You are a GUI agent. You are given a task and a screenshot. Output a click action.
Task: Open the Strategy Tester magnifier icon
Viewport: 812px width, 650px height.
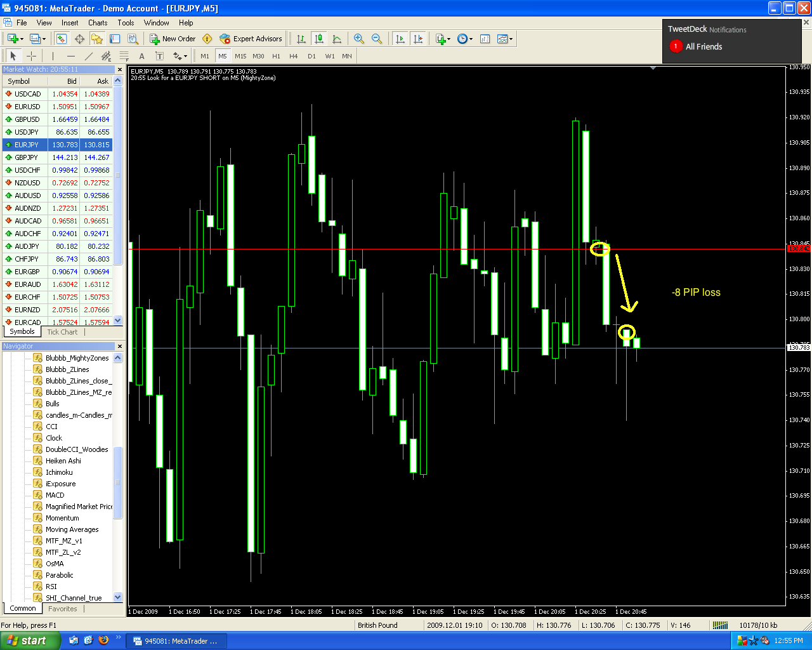pyautogui.click(x=133, y=39)
